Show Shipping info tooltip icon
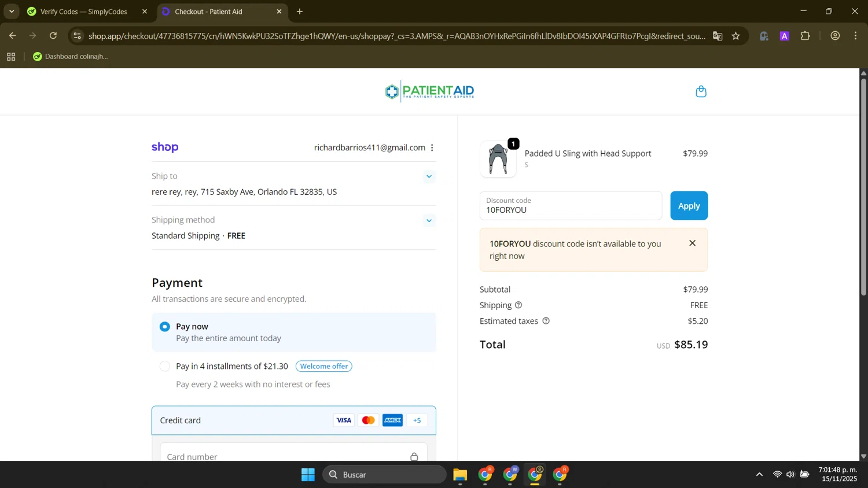 [518, 305]
